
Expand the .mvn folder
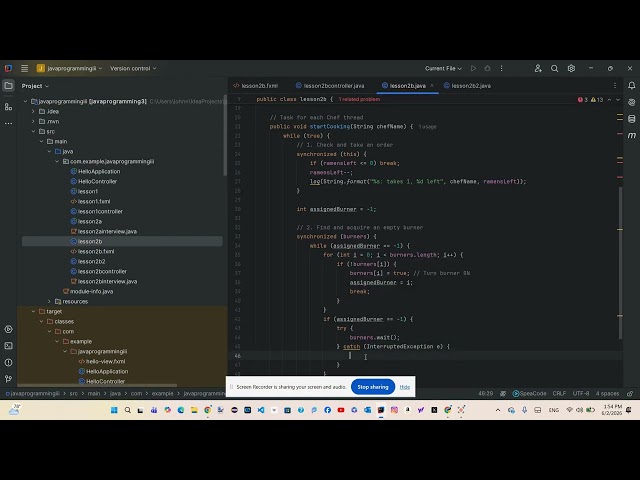click(33, 121)
